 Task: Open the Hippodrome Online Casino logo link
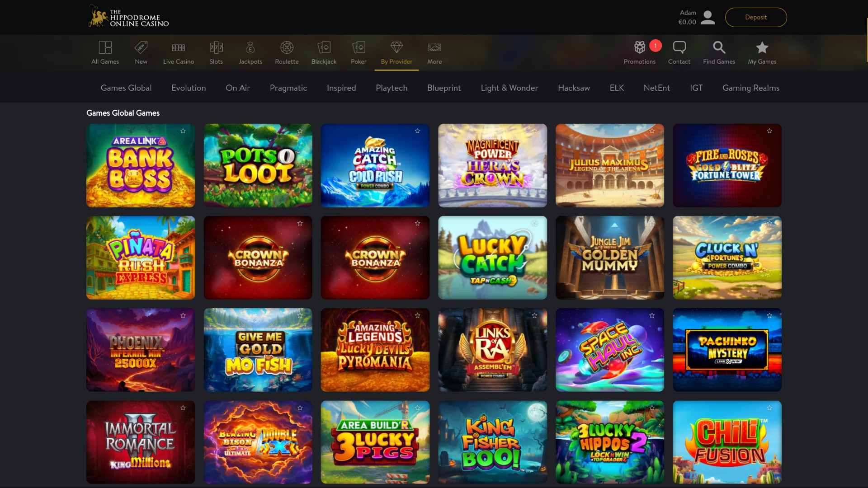pos(128,16)
